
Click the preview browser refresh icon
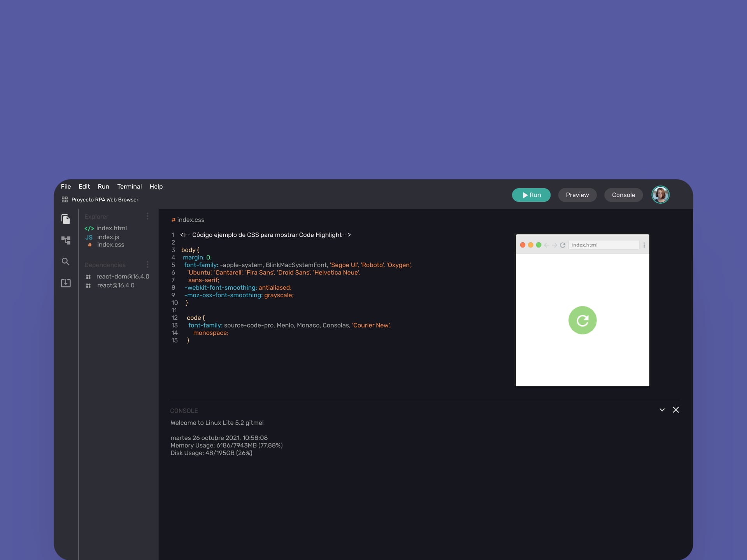pos(562,245)
